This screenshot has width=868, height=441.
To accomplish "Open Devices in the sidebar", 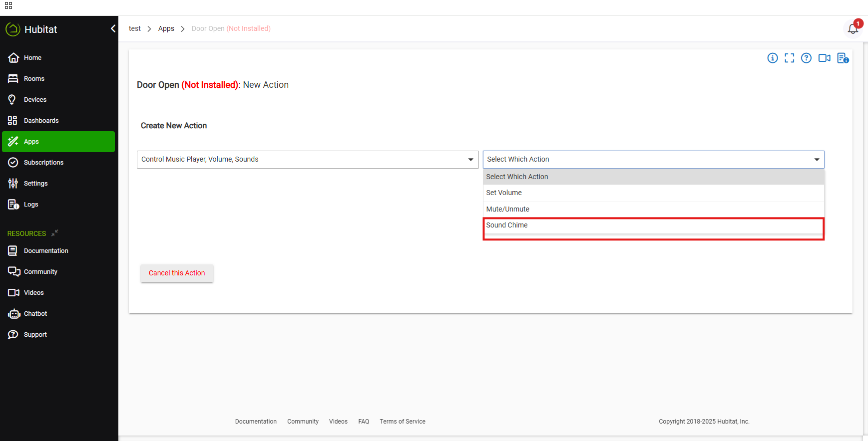I will click(x=35, y=100).
